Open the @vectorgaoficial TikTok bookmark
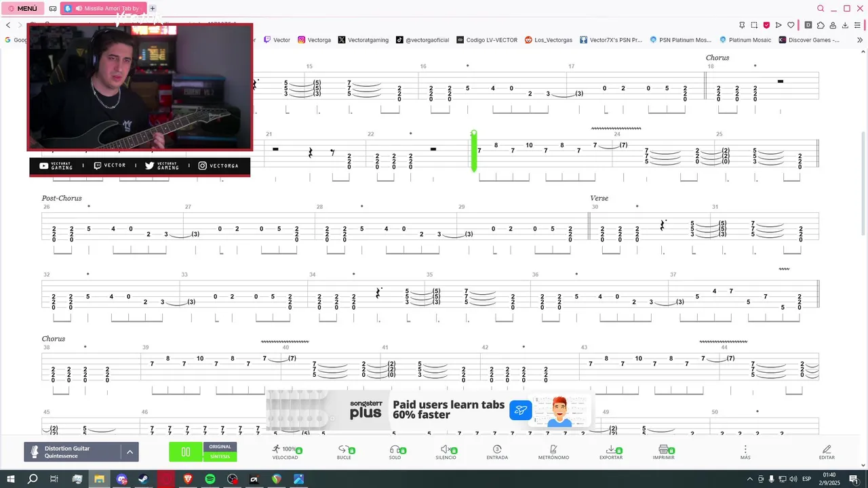The image size is (868, 488). [x=422, y=40]
